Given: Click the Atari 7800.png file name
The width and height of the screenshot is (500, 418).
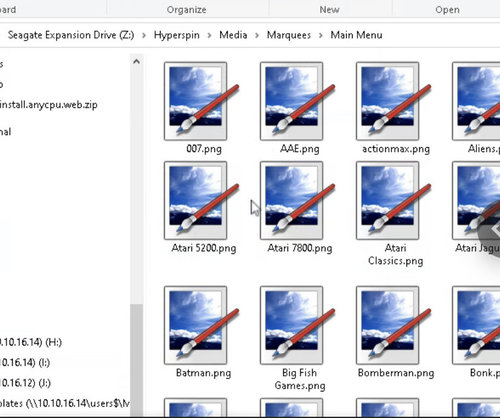Looking at the screenshot, I should 300,248.
